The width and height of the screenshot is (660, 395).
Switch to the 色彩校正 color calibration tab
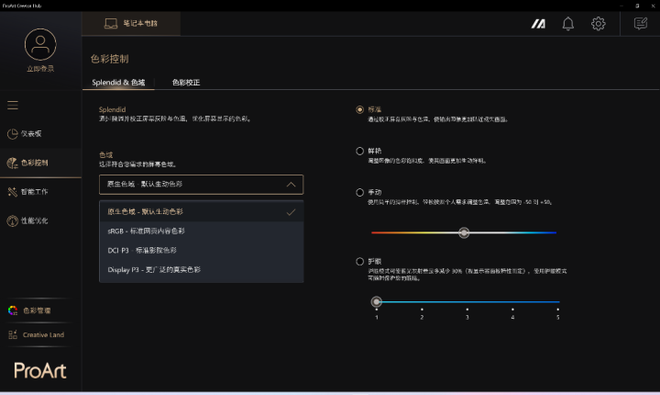point(186,82)
